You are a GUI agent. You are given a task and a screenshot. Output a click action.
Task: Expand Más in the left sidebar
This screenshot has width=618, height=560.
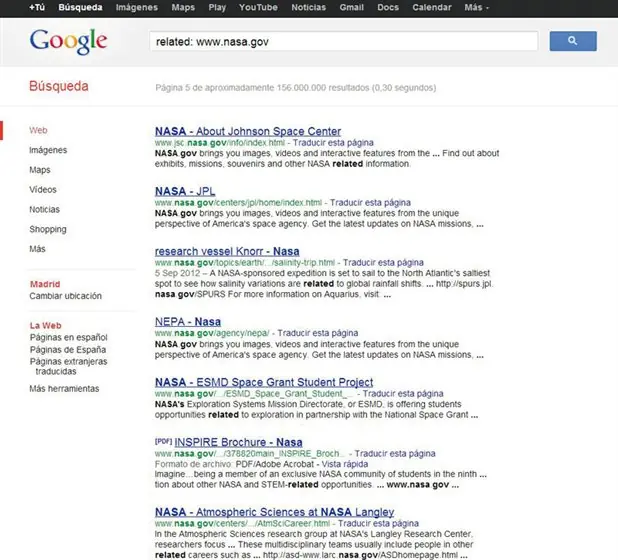click(37, 249)
